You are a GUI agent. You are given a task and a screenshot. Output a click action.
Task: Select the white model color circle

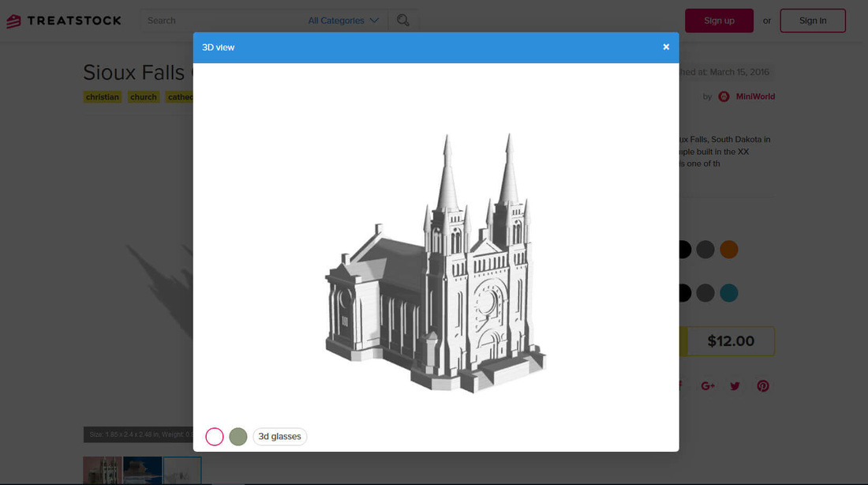pyautogui.click(x=214, y=436)
